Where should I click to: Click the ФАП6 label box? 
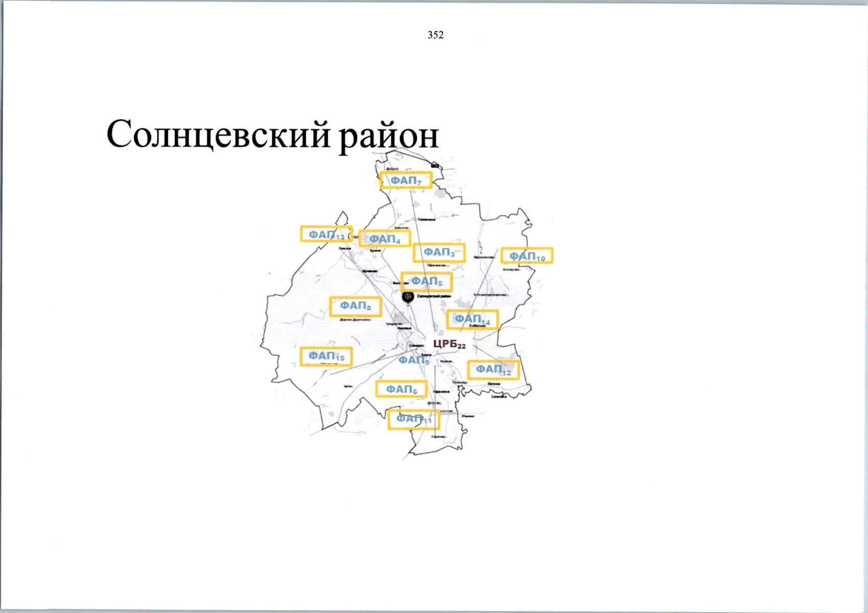coord(401,389)
